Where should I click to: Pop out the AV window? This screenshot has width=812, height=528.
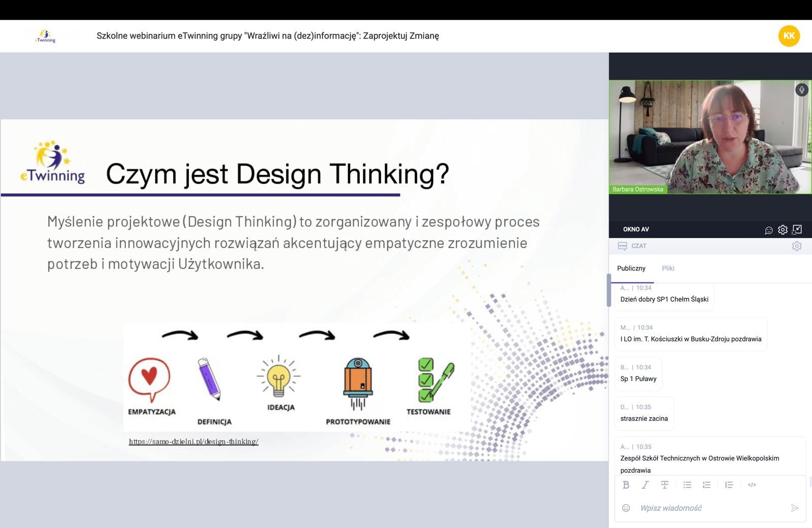point(797,230)
